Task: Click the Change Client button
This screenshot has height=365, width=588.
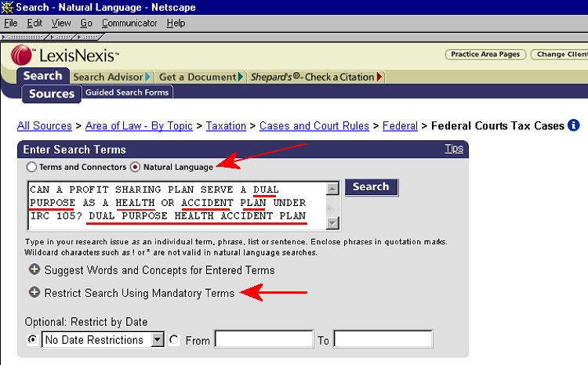Action: [560, 54]
